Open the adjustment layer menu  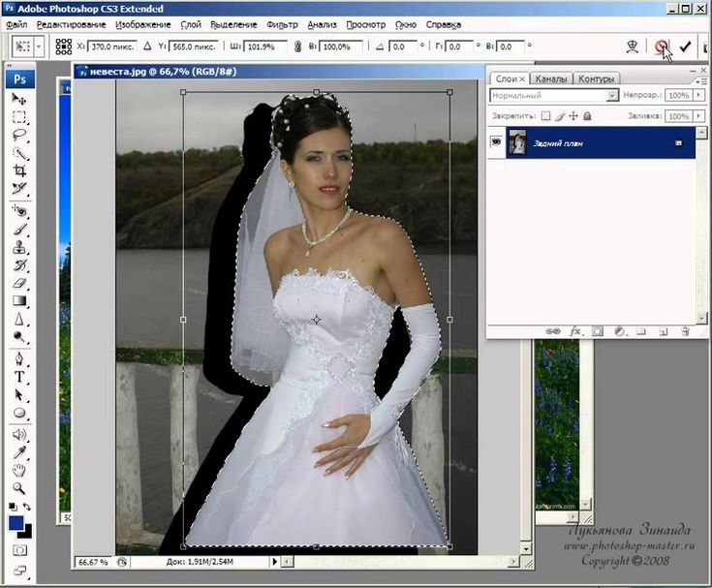click(619, 332)
